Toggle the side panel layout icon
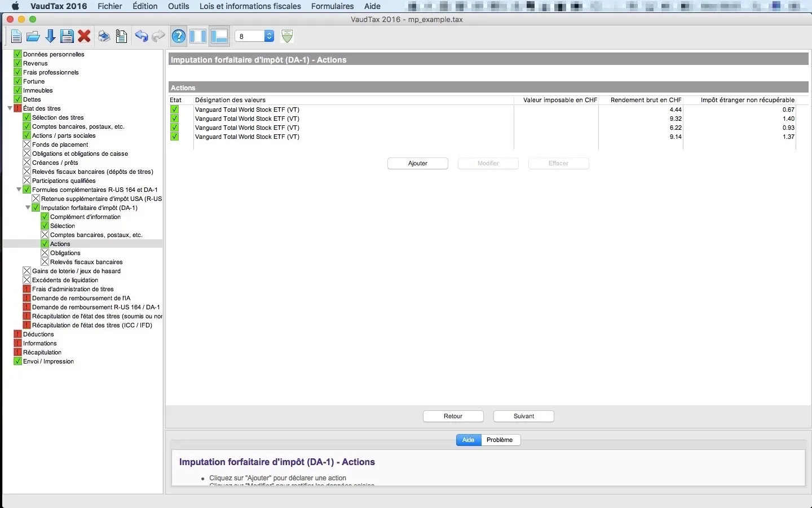Image resolution: width=812 pixels, height=508 pixels. [198, 37]
